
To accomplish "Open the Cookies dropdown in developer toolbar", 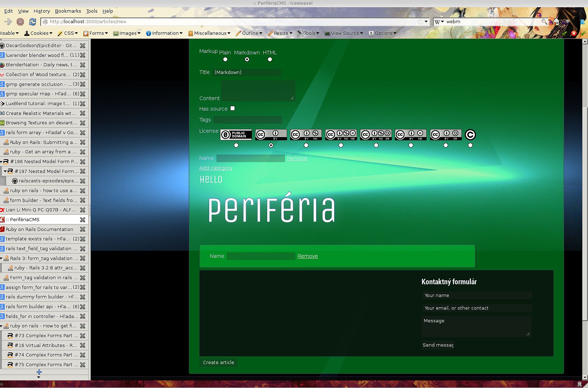I will [38, 33].
